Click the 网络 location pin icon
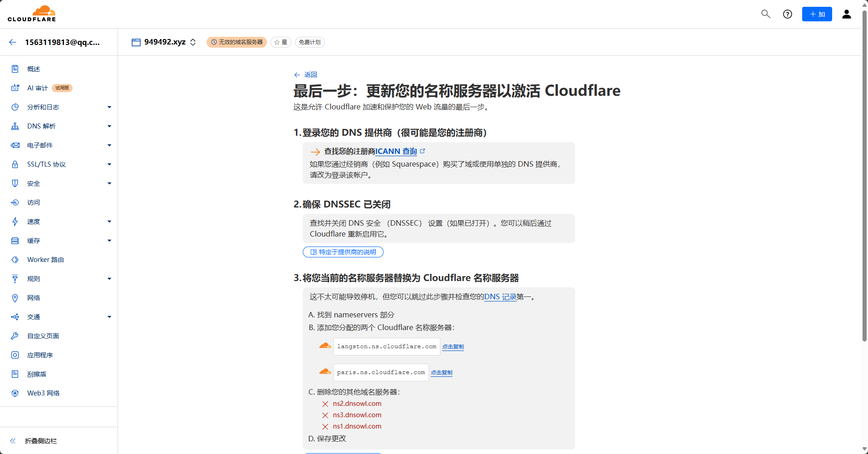The height and width of the screenshot is (454, 868). (x=15, y=298)
